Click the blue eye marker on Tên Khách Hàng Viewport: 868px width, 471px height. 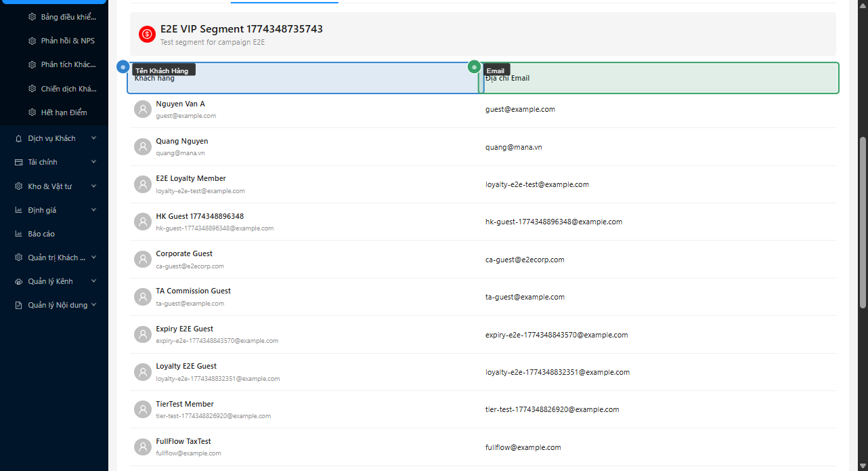(123, 67)
